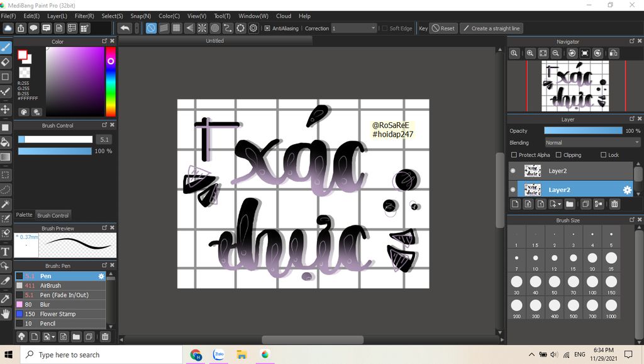The image size is (644, 364).
Task: Choose the Gradient tool
Action: click(x=6, y=157)
